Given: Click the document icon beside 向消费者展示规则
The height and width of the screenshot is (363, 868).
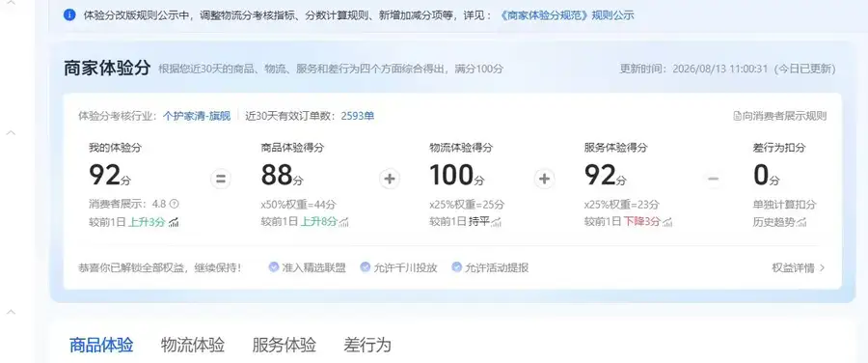Looking at the screenshot, I should pos(737,117).
